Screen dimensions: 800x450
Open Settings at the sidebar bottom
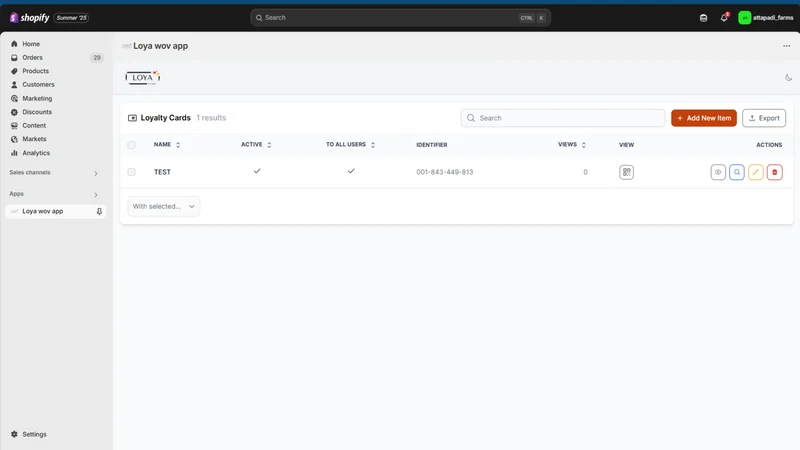[x=34, y=434]
